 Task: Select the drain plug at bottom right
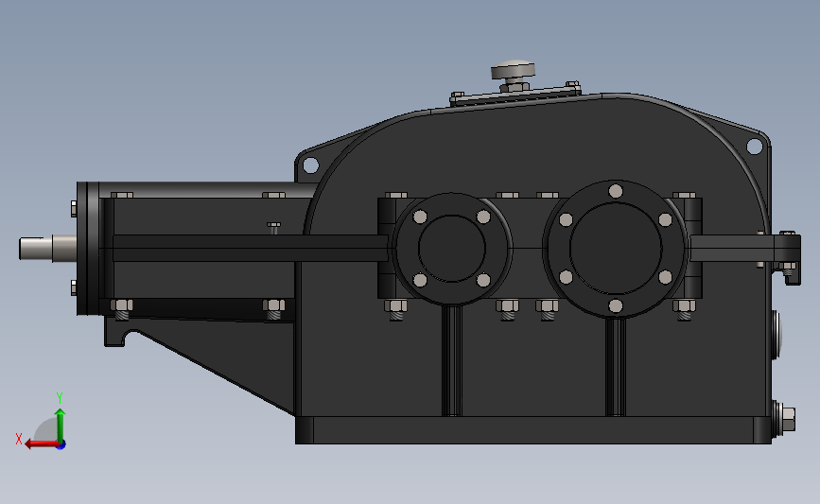tap(784, 419)
